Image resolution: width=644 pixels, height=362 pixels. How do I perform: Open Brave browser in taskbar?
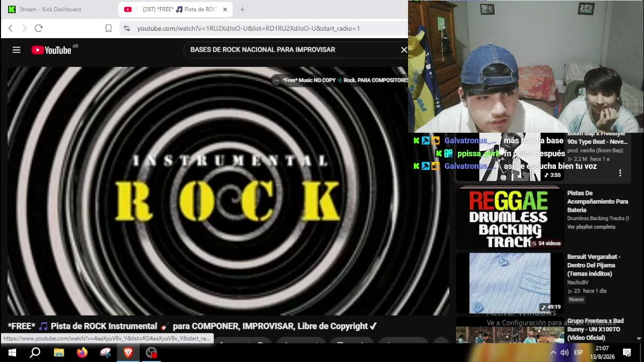[x=128, y=352]
